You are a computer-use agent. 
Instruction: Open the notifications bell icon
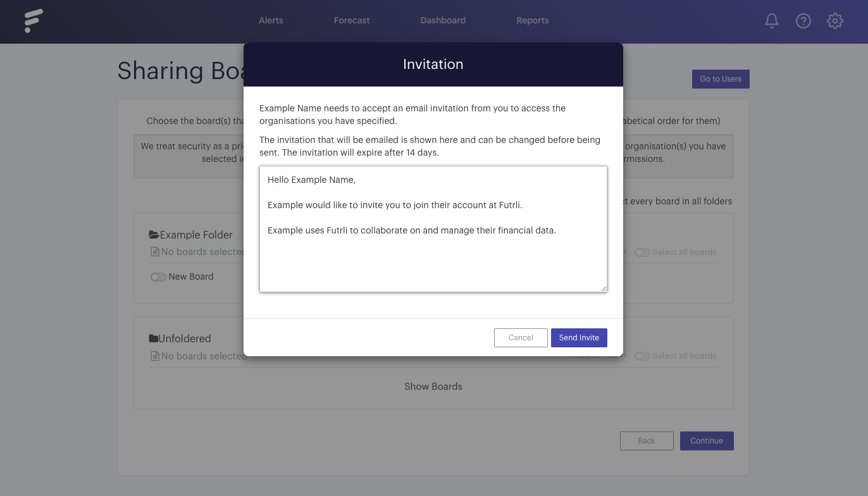[772, 21]
